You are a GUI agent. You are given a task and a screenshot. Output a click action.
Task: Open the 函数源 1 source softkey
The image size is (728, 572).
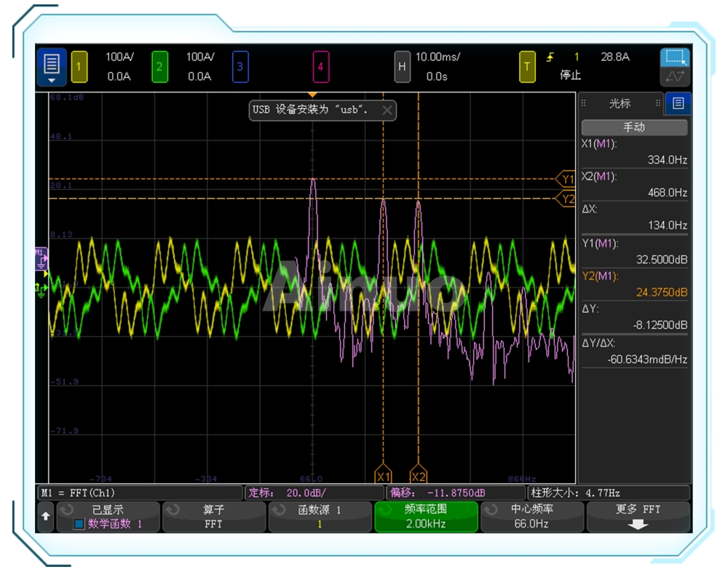(x=320, y=517)
